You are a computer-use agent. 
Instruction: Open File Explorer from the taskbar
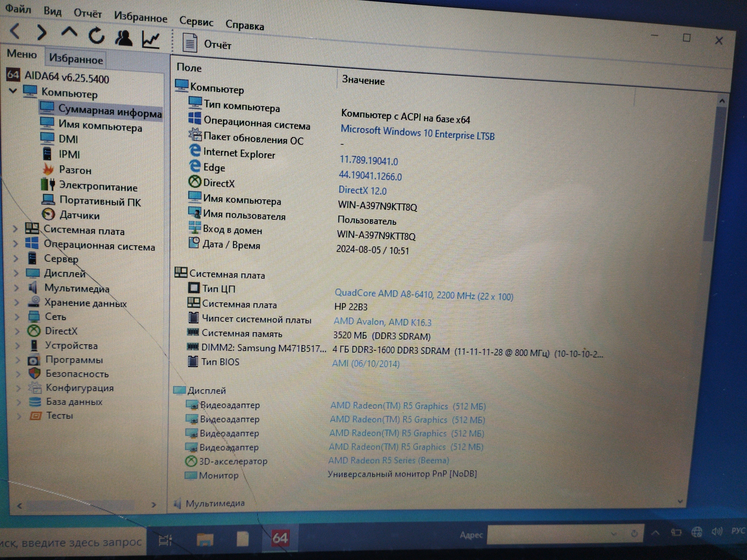[x=205, y=539]
